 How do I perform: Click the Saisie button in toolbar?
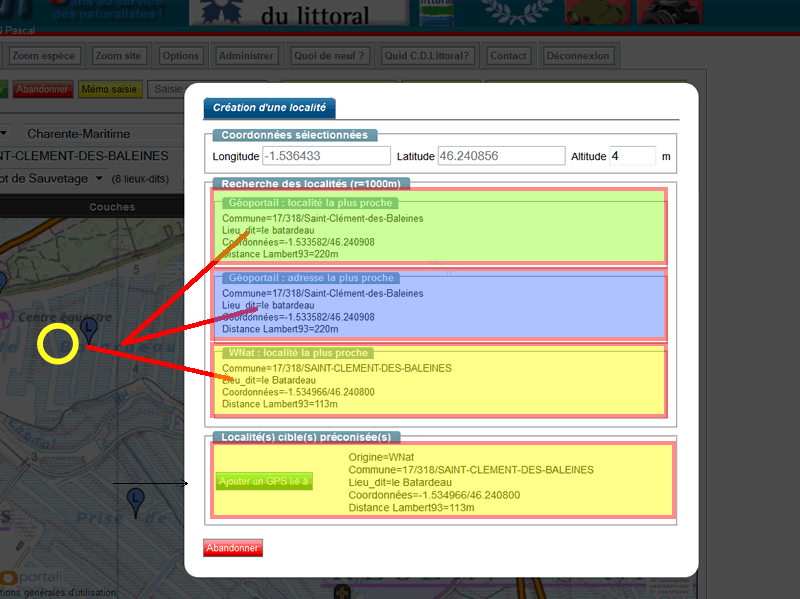coord(167,89)
